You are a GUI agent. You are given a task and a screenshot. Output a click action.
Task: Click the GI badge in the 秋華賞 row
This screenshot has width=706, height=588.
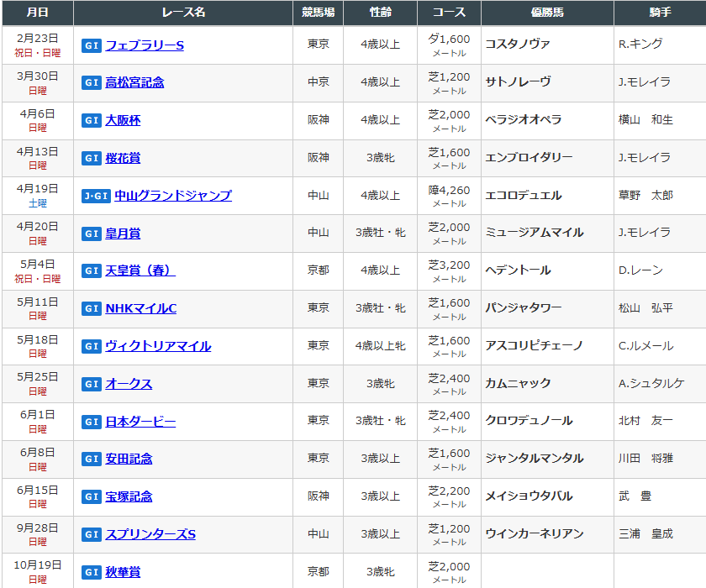[92, 572]
